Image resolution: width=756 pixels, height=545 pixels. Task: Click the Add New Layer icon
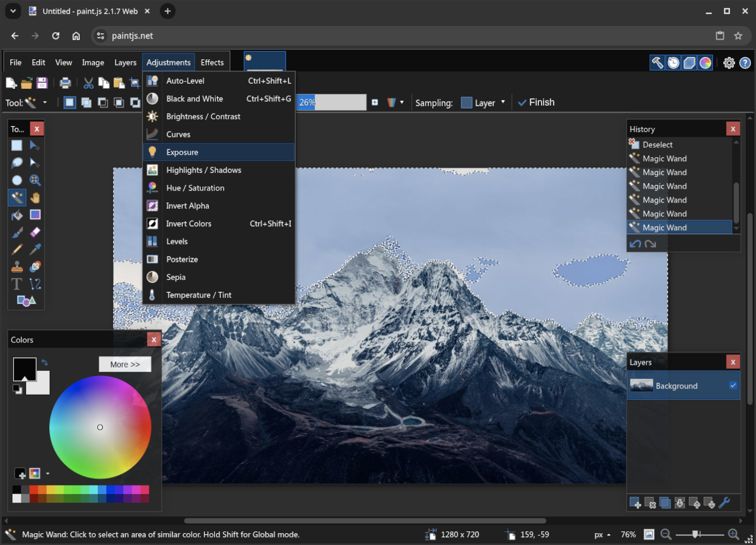point(635,503)
